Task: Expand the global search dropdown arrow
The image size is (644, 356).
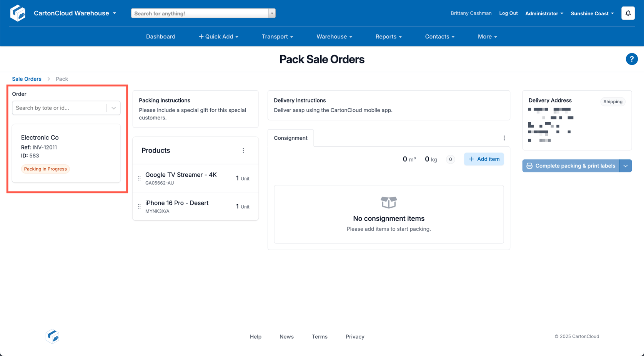Action: pyautogui.click(x=272, y=13)
